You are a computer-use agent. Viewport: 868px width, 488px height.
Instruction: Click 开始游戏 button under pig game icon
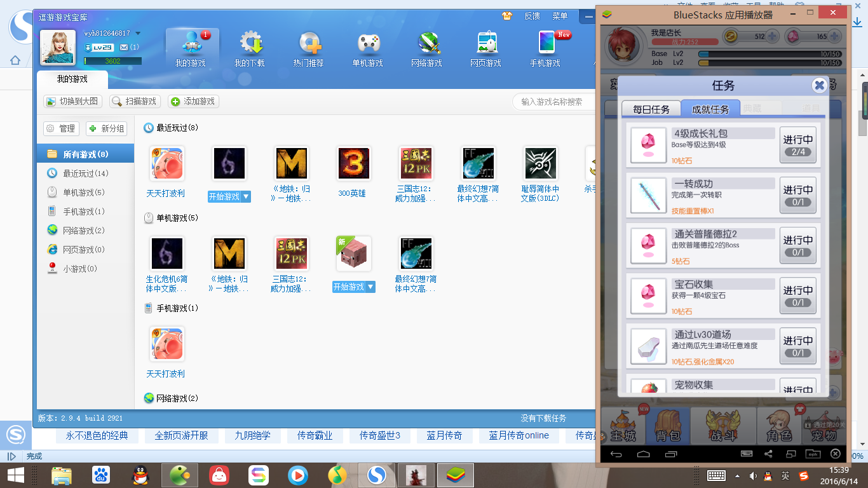coord(349,287)
